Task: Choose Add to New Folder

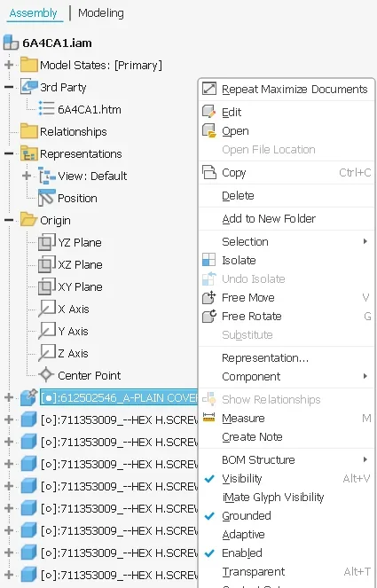Action: (269, 219)
